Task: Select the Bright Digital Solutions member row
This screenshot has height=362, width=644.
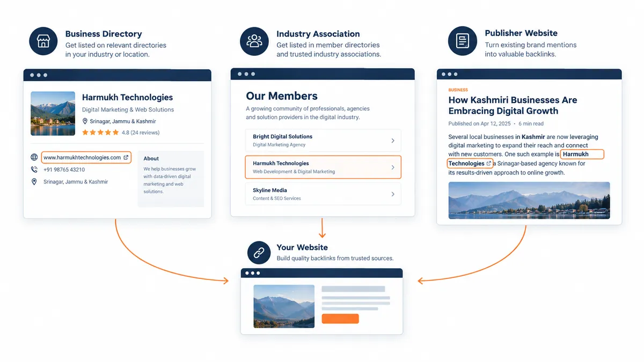Action: tap(323, 141)
